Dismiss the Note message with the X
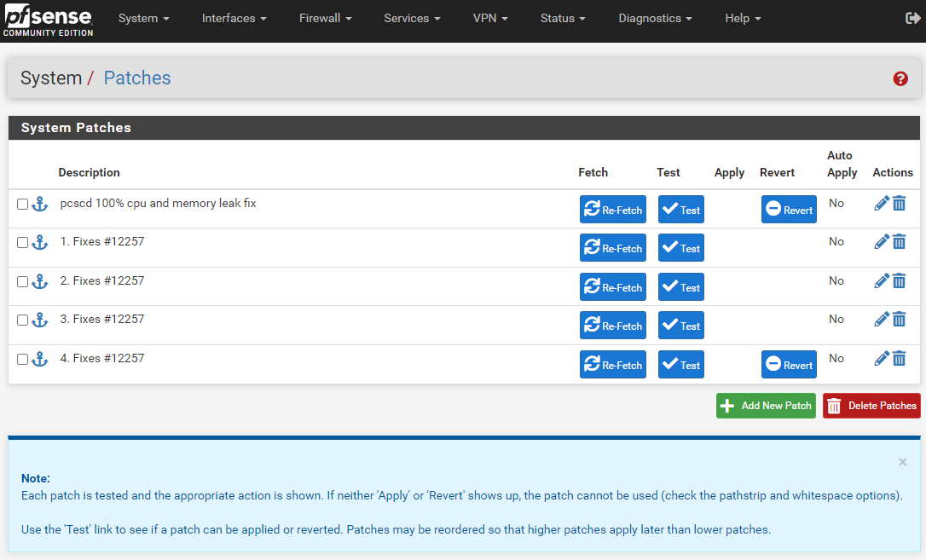The width and height of the screenshot is (926, 560). click(x=902, y=462)
